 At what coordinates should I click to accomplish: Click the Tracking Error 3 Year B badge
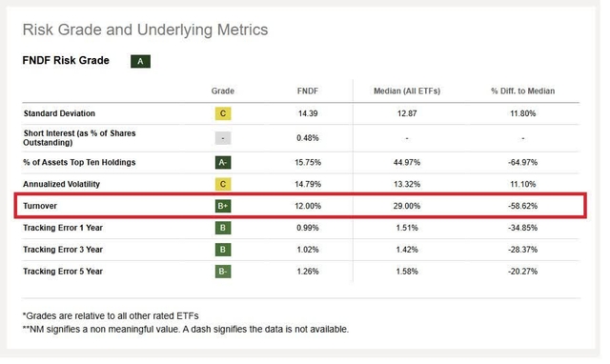[223, 250]
